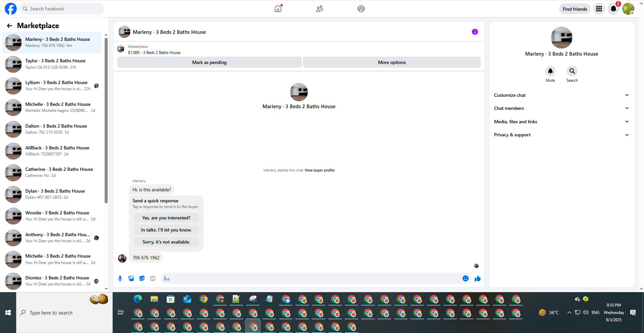Expand the Privacy & support section
644x333 pixels.
pos(561,135)
